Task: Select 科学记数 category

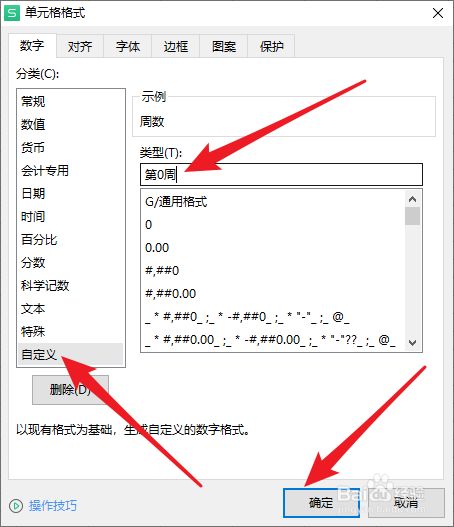Action: point(71,285)
